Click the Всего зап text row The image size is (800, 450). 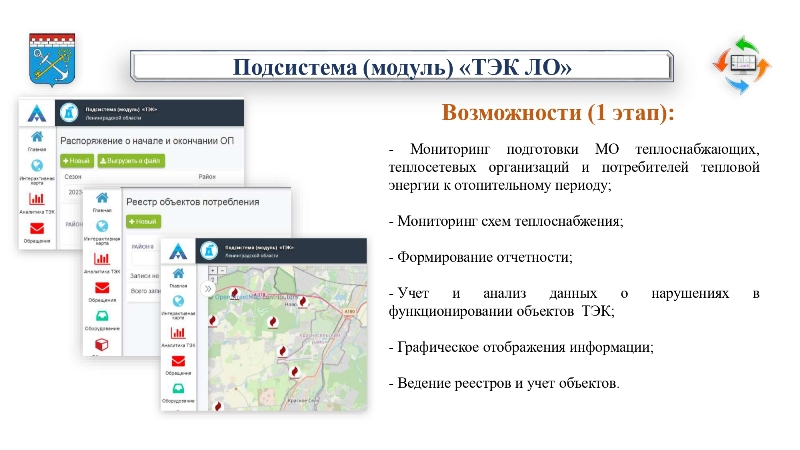click(145, 291)
